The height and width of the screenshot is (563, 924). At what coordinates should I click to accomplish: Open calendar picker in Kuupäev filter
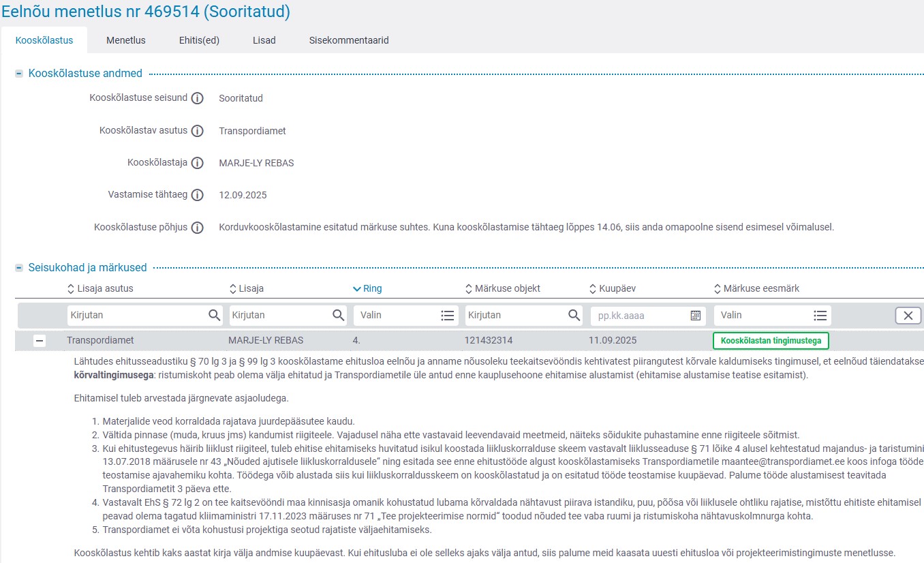point(695,315)
